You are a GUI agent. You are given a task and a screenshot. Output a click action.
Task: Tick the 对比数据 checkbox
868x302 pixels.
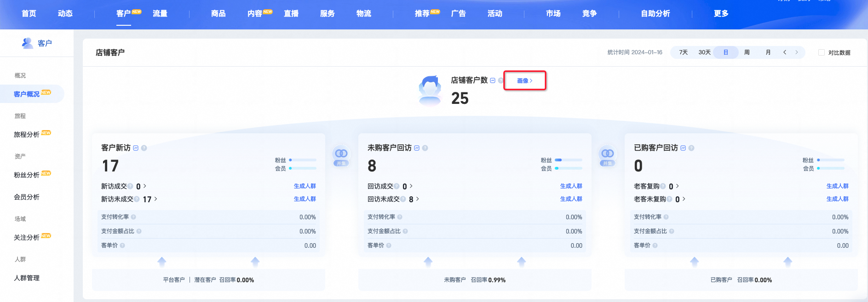[x=822, y=52]
